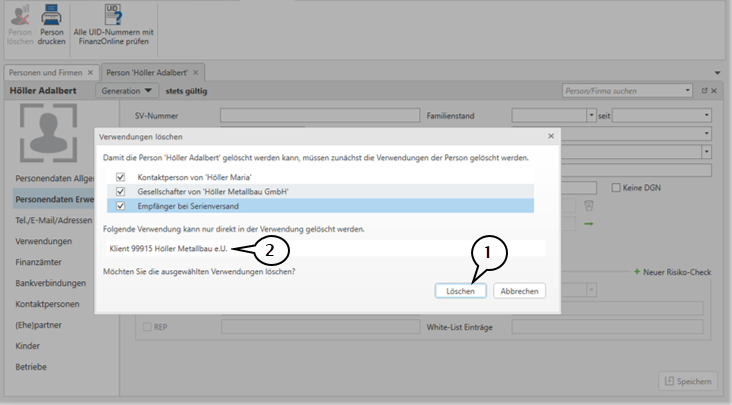Switch to the Personen und Firmen tab
732x405 pixels.
pos(45,73)
